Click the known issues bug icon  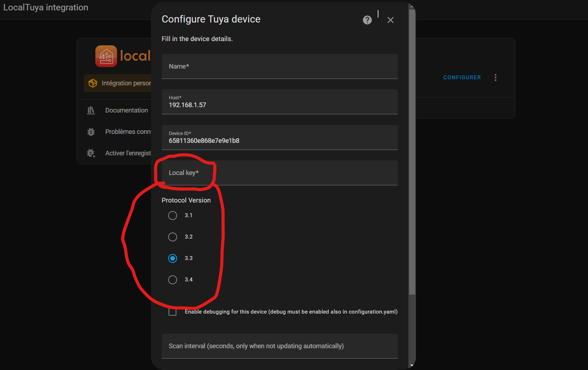click(91, 132)
